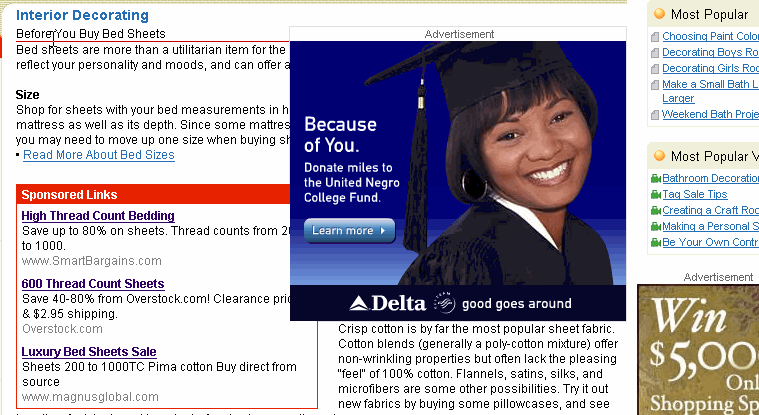Click orange bullet icon beside Most Popular Videos

[x=659, y=155]
